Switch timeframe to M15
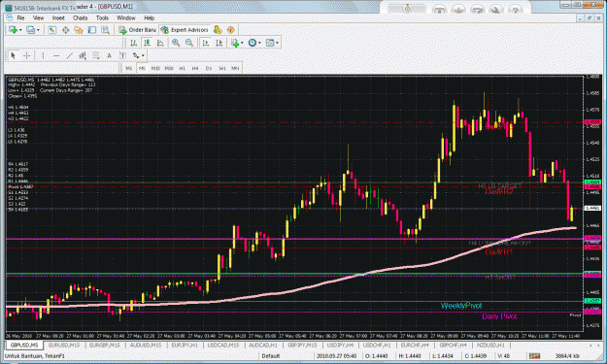The width and height of the screenshot is (607, 364). [x=155, y=68]
